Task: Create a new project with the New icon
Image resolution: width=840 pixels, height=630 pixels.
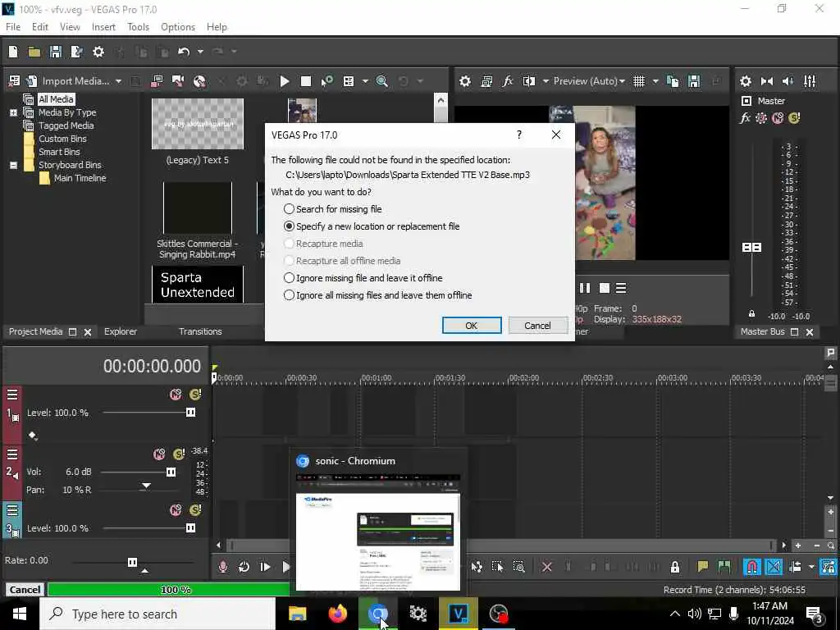Action: point(13,52)
